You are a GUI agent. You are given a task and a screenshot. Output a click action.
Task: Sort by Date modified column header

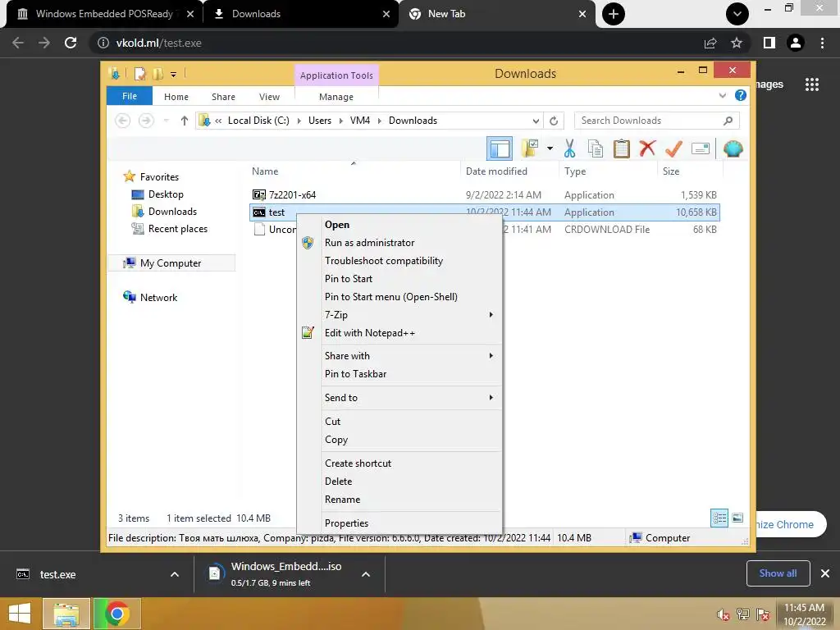[496, 171]
